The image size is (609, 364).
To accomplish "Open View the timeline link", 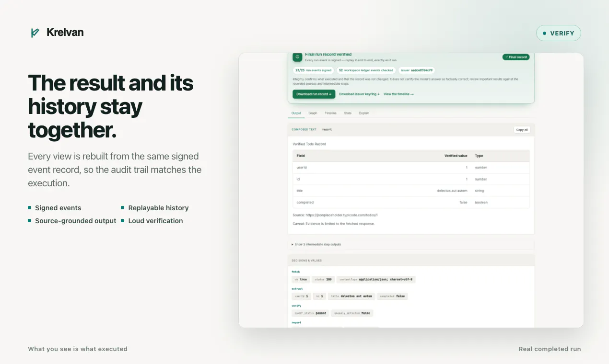I will [x=398, y=94].
